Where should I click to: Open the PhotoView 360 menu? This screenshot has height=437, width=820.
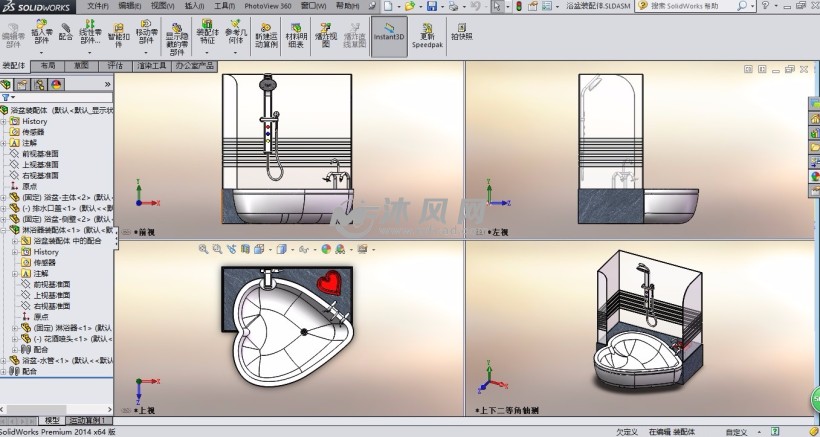[268, 6]
